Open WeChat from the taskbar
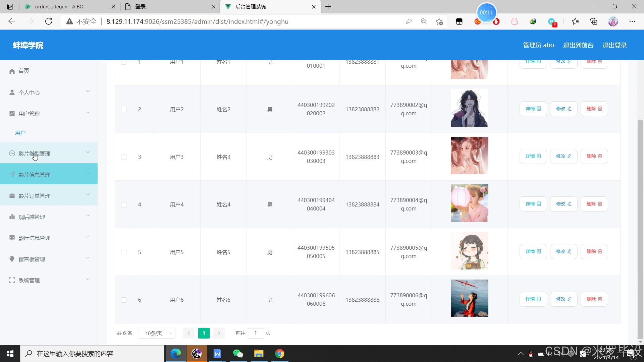The width and height of the screenshot is (644, 362). [x=238, y=354]
